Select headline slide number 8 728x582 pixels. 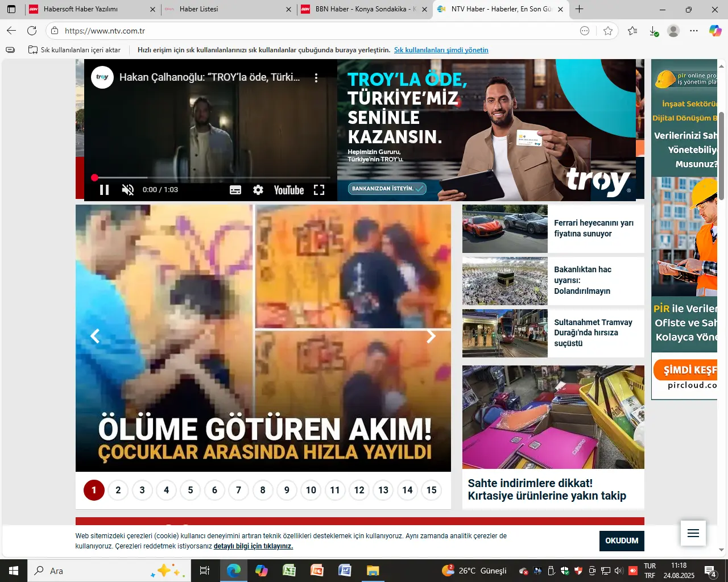[263, 490]
